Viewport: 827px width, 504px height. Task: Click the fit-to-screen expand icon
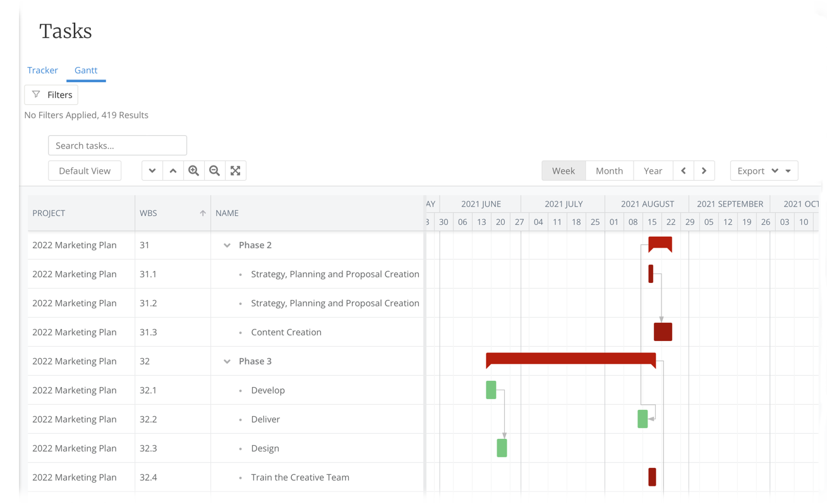point(236,171)
